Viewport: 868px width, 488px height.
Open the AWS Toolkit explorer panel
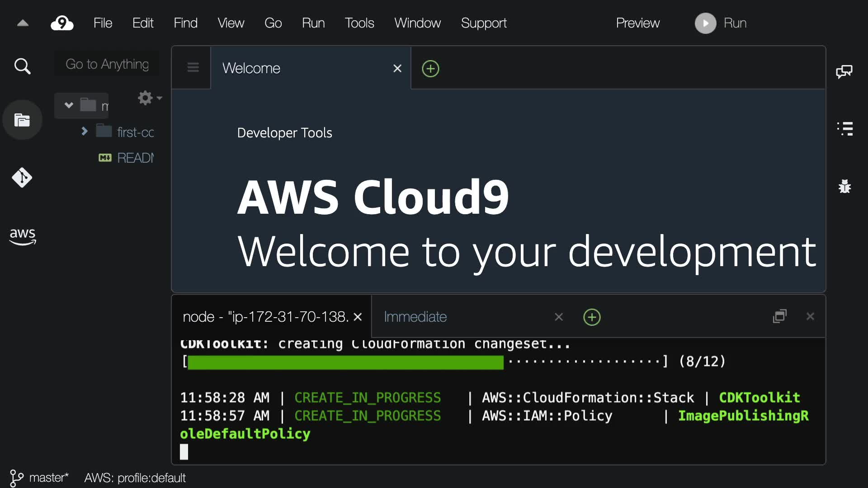coord(22,236)
